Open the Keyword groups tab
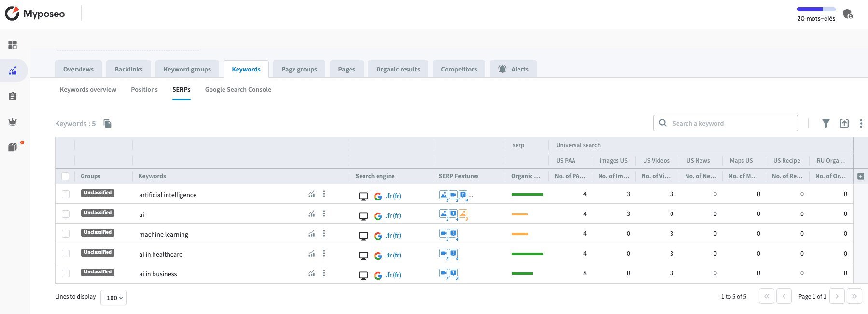This screenshot has width=868, height=314. (187, 69)
